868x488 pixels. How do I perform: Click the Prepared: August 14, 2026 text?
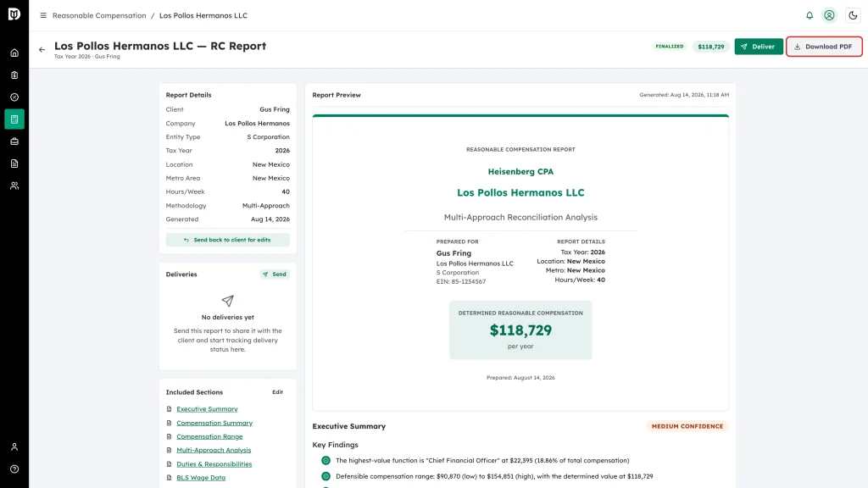520,378
